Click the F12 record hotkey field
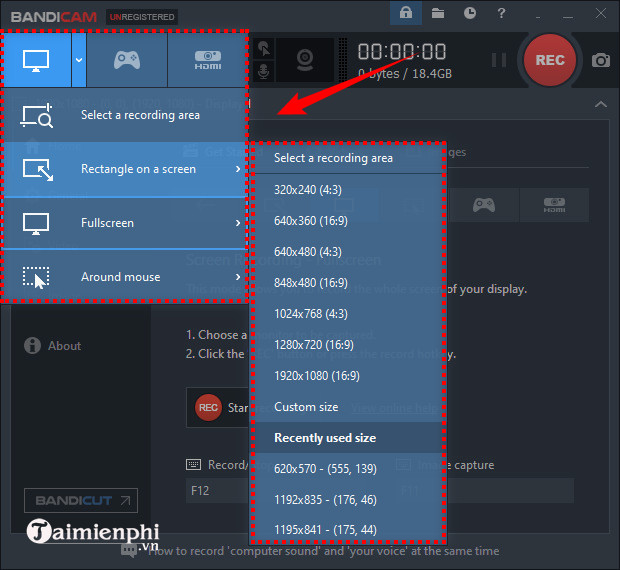620x570 pixels. tap(217, 491)
